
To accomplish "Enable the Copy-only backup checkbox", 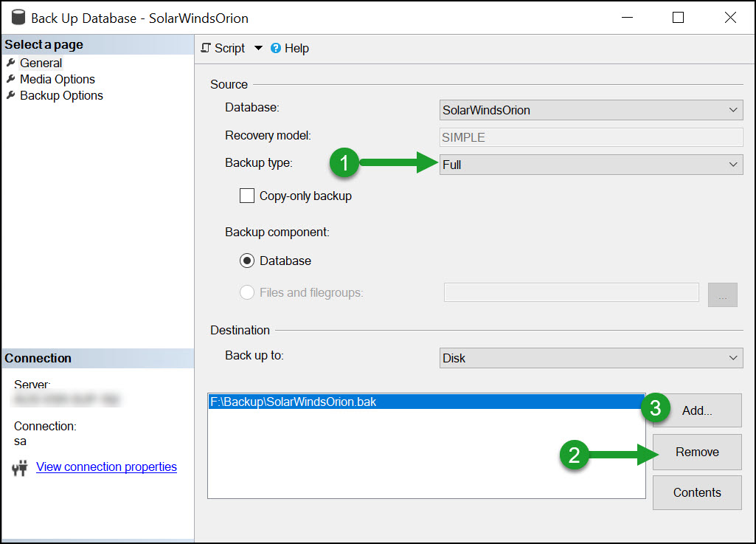I will pos(247,195).
